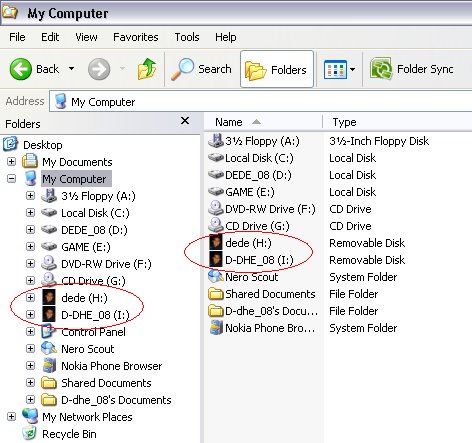Select Desktop icon in folder tree
472x443 pixels.
coord(10,144)
